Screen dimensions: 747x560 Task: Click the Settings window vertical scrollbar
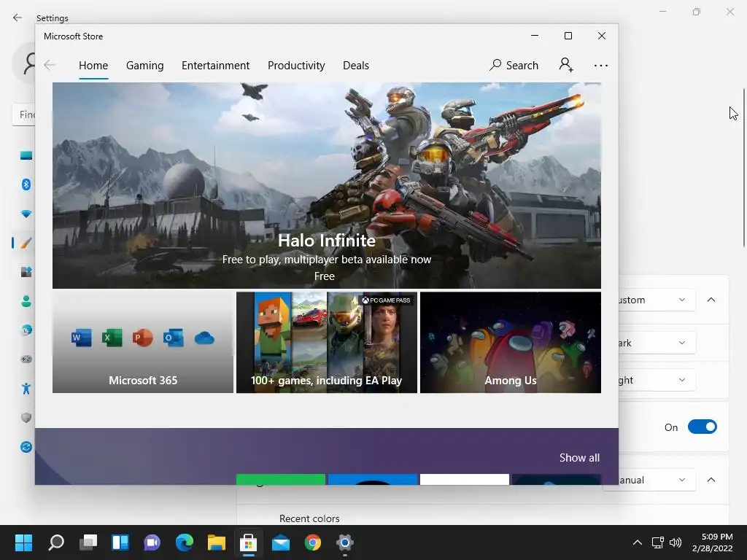pos(743,168)
